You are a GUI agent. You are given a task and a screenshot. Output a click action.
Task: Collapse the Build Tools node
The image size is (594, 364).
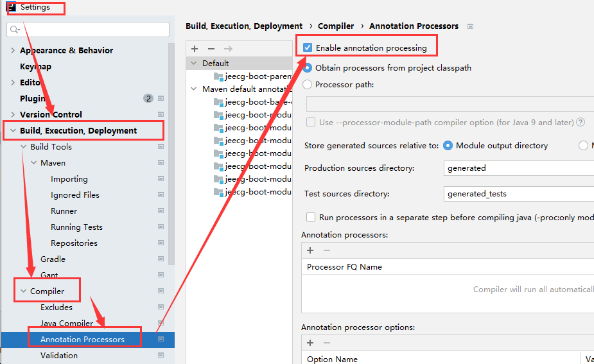(x=24, y=146)
